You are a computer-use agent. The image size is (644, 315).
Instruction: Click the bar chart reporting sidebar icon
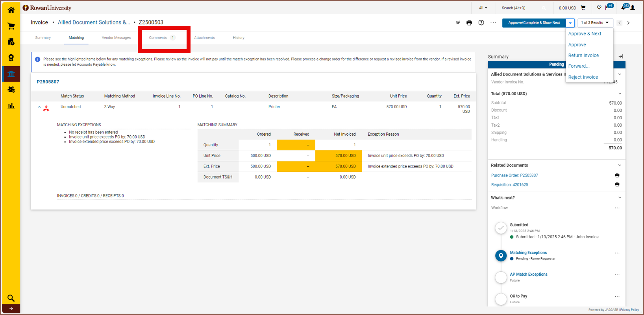(11, 105)
